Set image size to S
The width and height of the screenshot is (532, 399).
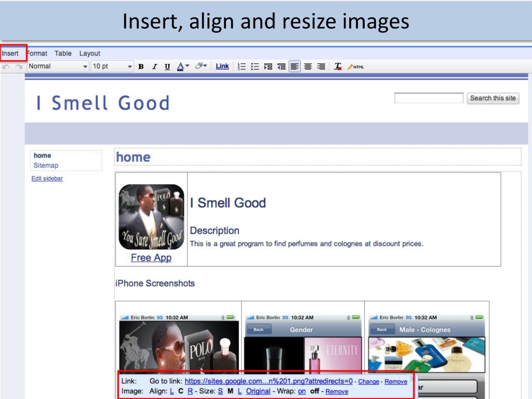220,391
